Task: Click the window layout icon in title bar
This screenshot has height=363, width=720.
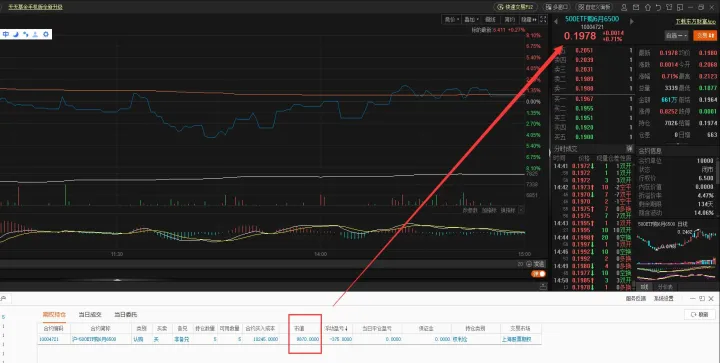Action: coord(681,7)
